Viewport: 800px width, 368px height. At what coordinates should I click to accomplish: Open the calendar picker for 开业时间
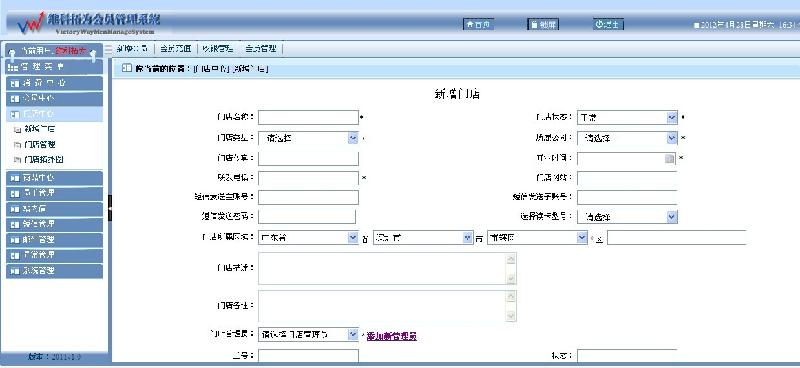pos(669,159)
